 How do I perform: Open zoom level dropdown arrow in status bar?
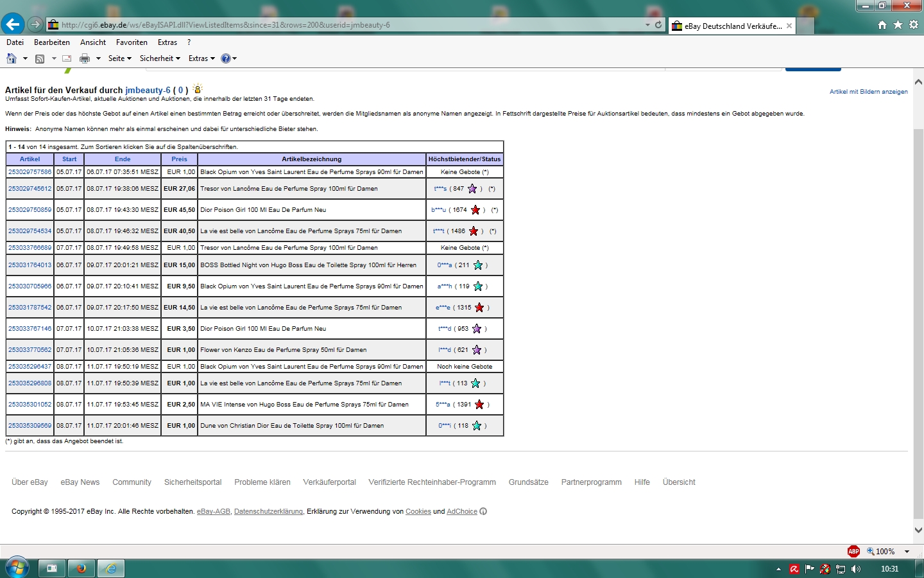pyautogui.click(x=907, y=552)
